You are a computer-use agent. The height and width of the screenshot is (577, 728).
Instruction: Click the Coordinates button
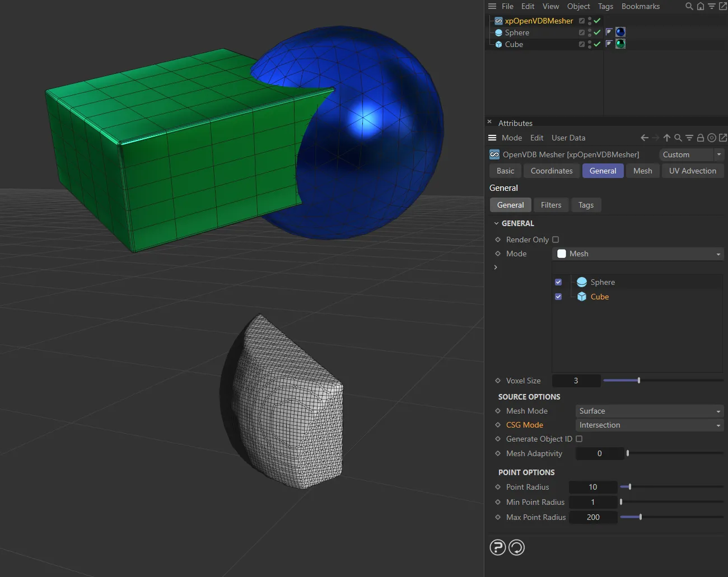click(551, 171)
